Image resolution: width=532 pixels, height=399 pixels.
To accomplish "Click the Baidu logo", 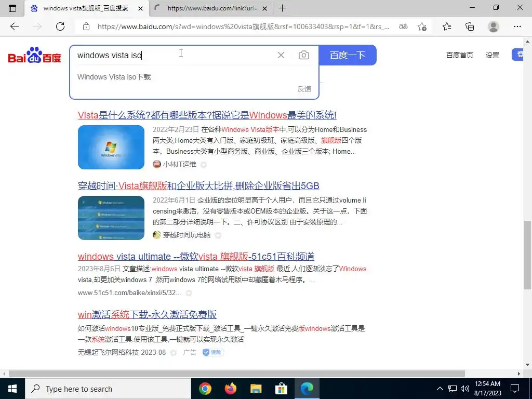I will [34, 55].
